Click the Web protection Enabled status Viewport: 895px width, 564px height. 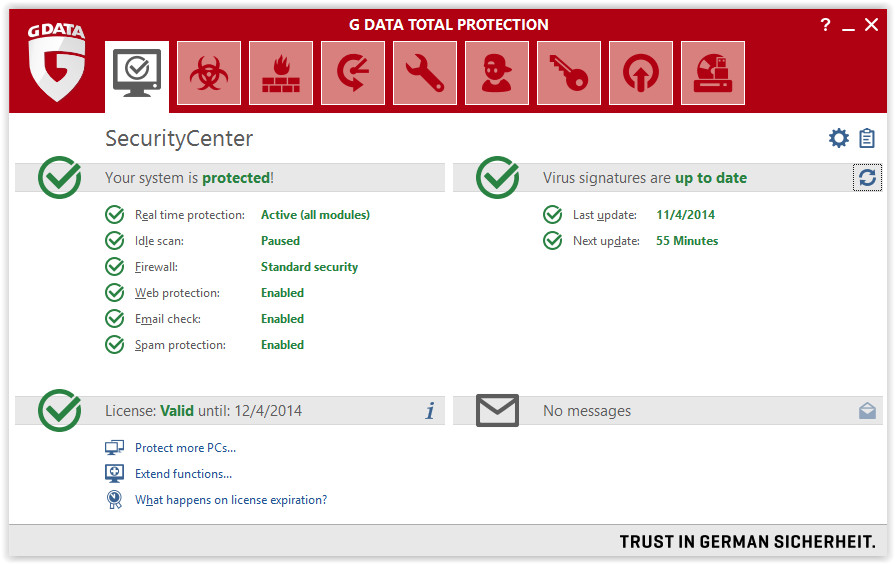tap(283, 293)
